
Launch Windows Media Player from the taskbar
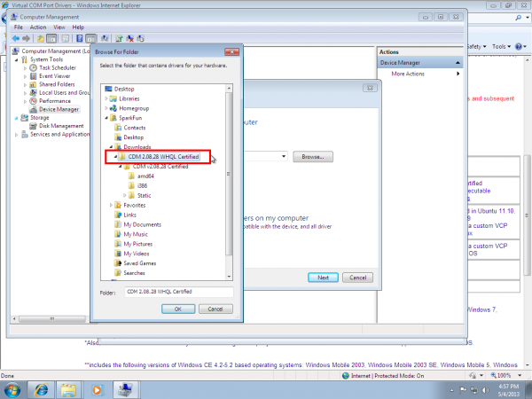[x=97, y=390]
